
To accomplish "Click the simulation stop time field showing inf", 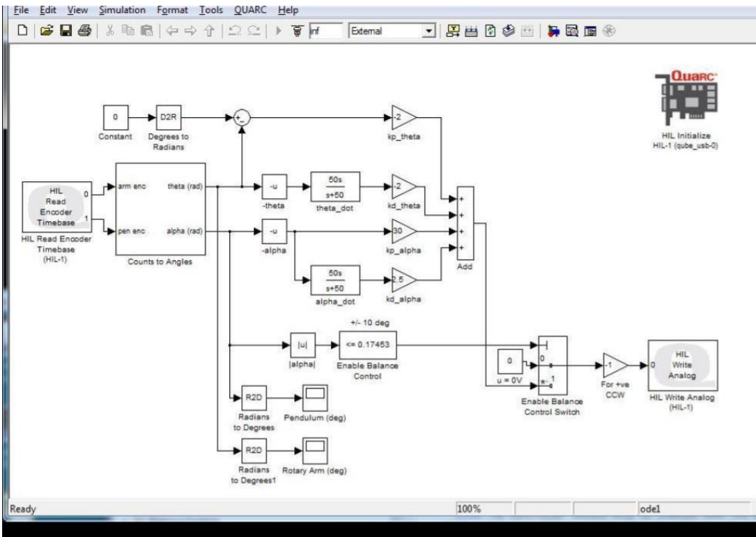I will coord(325,31).
